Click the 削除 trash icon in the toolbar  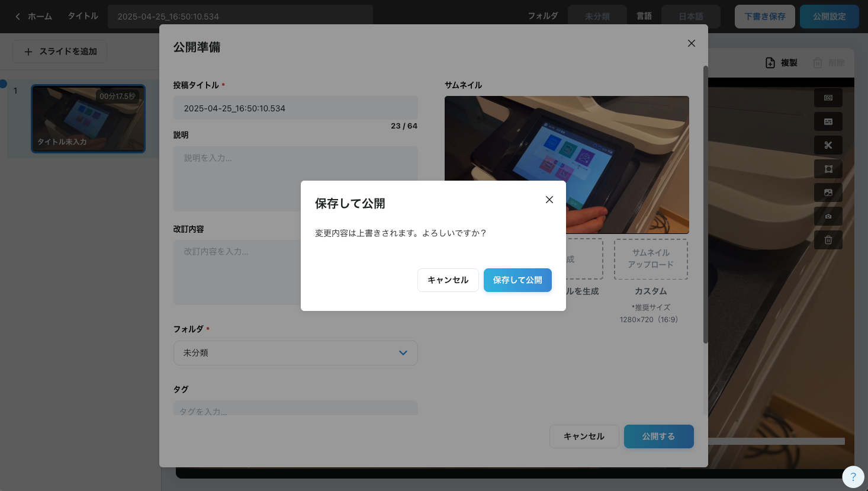(x=818, y=63)
